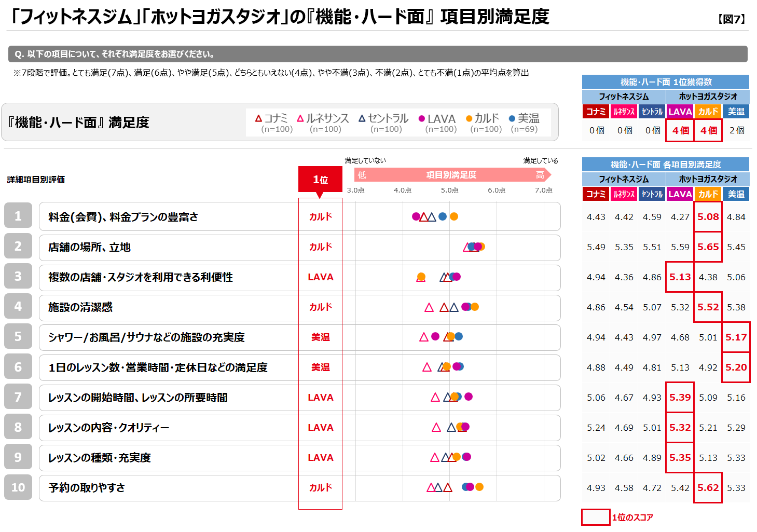Click the LAVA 4個 count cell

click(680, 130)
